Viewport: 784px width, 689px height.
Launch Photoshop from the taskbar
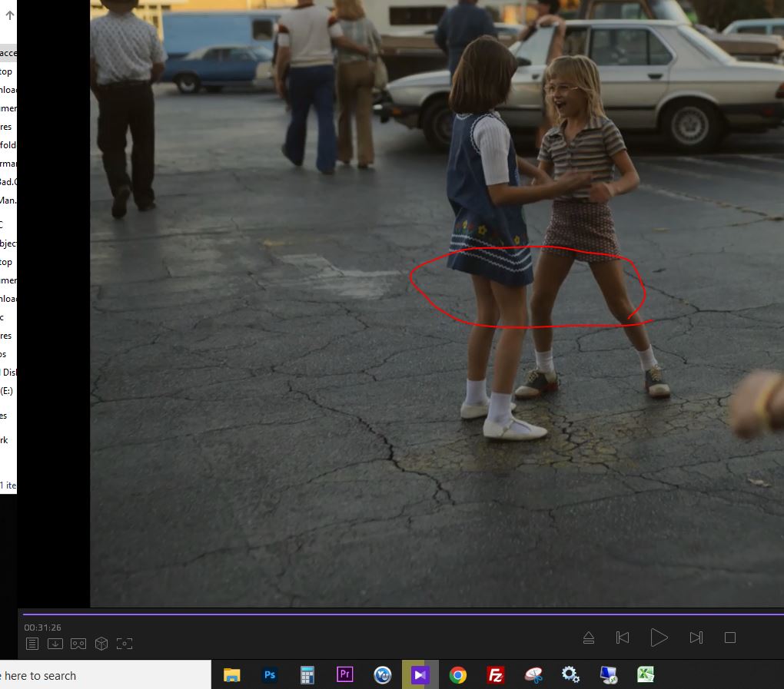pyautogui.click(x=270, y=675)
